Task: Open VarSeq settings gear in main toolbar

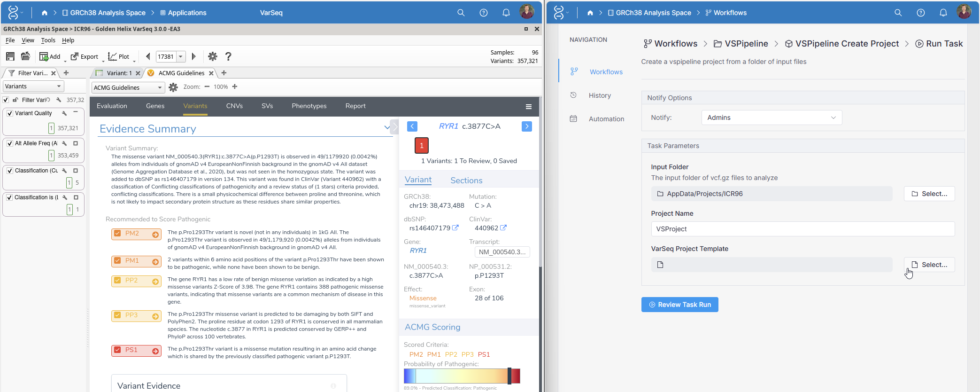Action: 213,56
